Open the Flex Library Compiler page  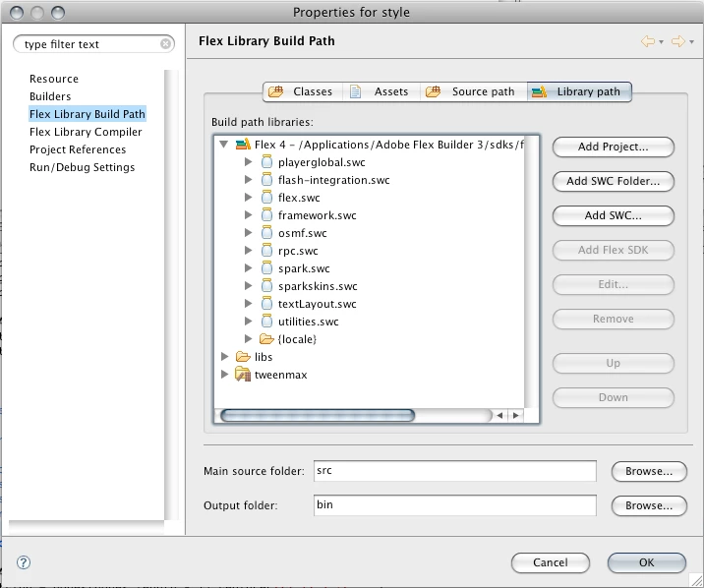click(x=86, y=132)
